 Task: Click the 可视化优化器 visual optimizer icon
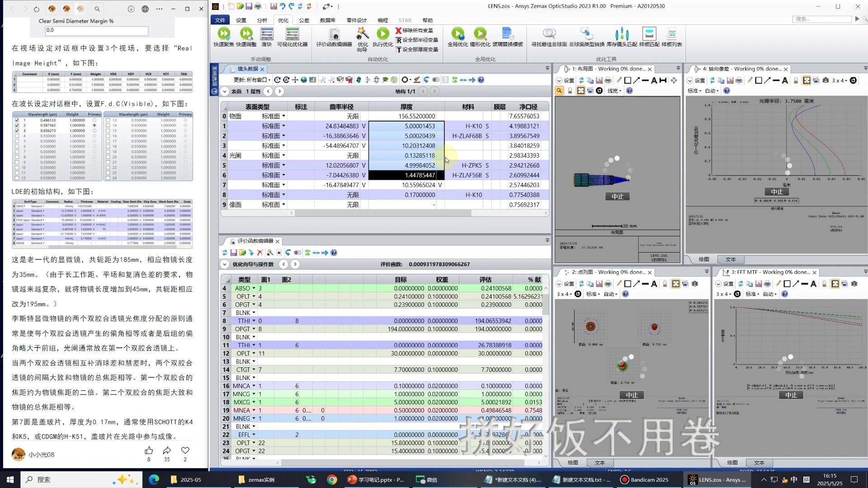pyautogui.click(x=292, y=34)
